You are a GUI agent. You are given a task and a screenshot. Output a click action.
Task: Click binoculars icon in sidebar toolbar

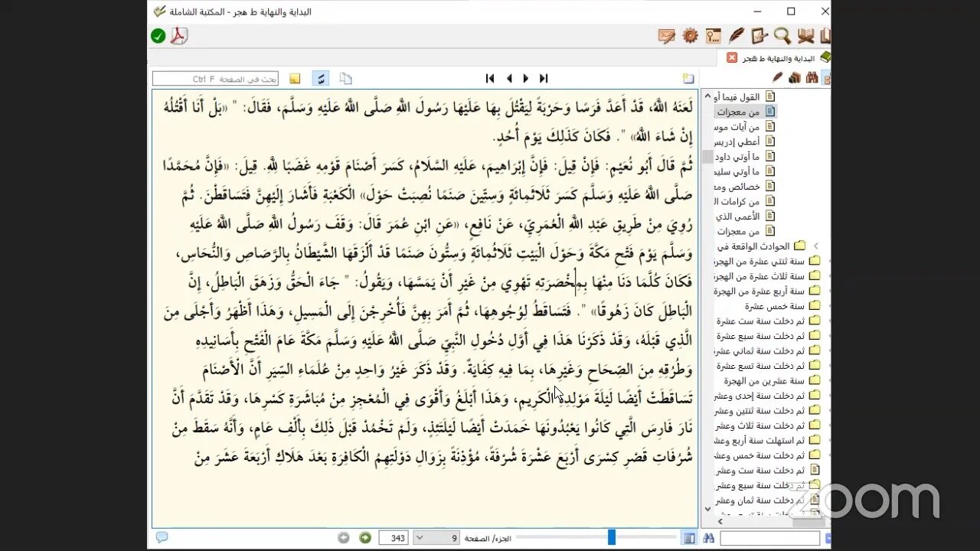811,77
